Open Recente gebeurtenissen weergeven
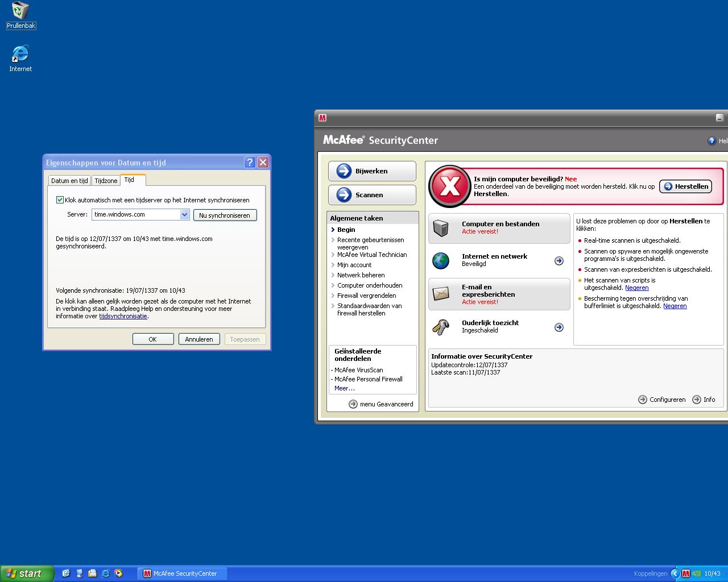Image resolution: width=728 pixels, height=582 pixels. (x=371, y=243)
